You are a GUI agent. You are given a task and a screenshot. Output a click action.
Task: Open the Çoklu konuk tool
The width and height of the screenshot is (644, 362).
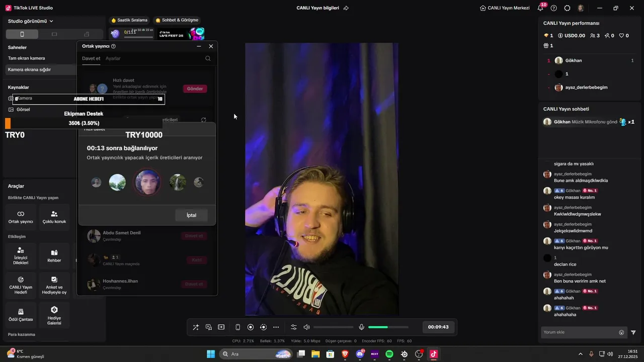[54, 217]
